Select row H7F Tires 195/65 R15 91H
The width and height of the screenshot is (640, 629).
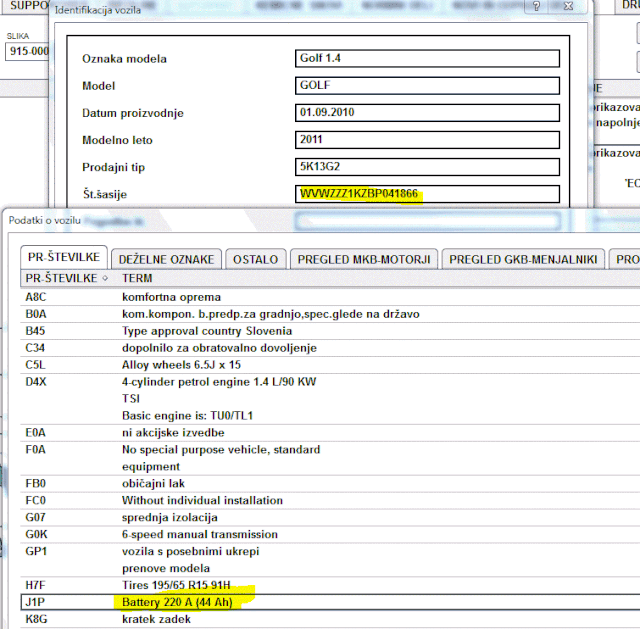(x=330, y=585)
